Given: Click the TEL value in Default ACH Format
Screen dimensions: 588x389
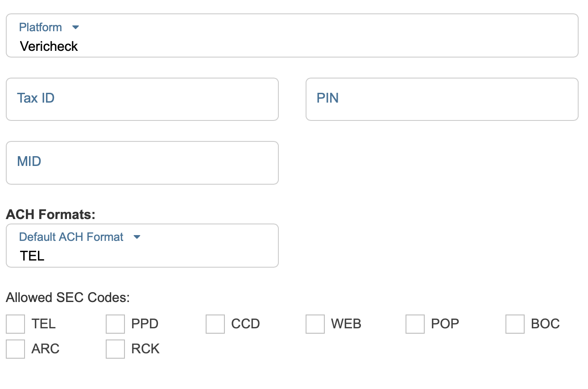Looking at the screenshot, I should (32, 256).
